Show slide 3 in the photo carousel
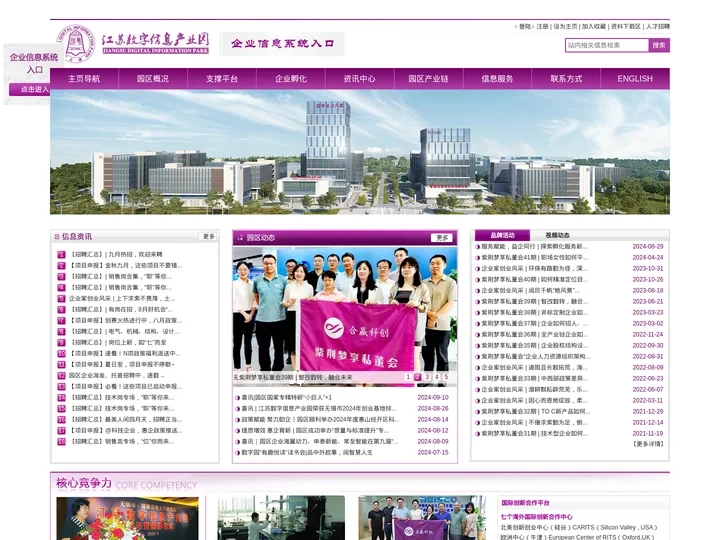This screenshot has width=720, height=540. coord(427,377)
